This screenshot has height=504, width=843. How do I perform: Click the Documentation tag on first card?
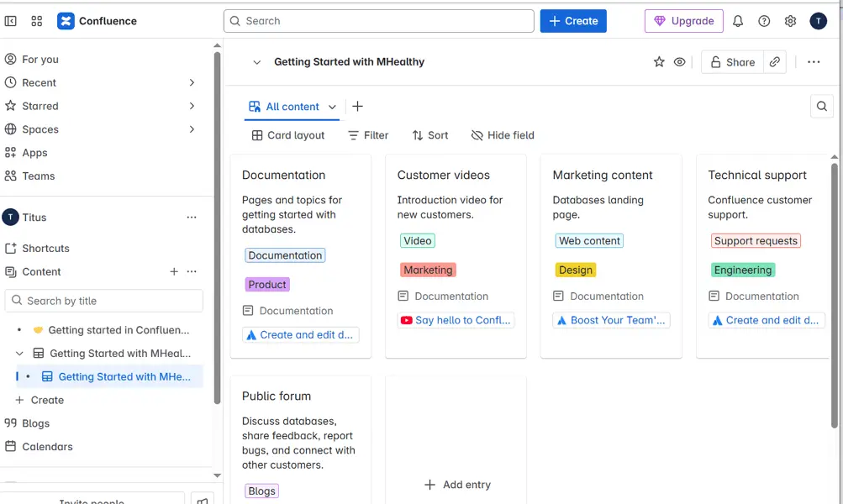click(x=285, y=255)
